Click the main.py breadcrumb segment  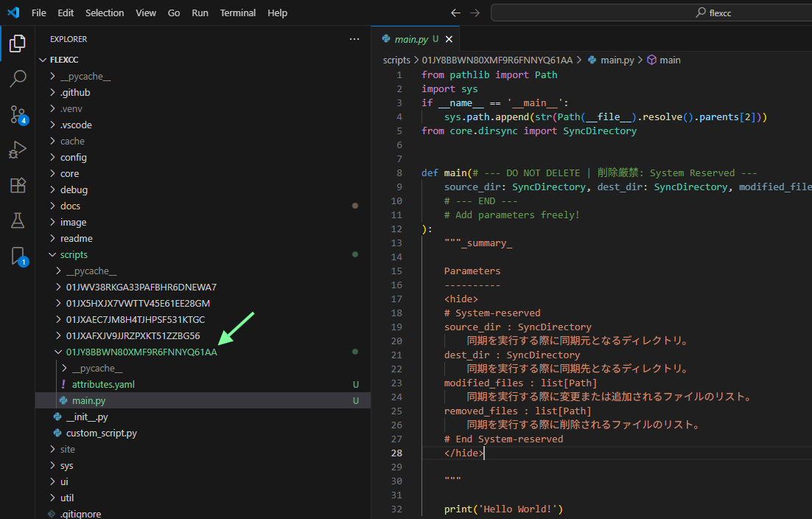pos(617,60)
